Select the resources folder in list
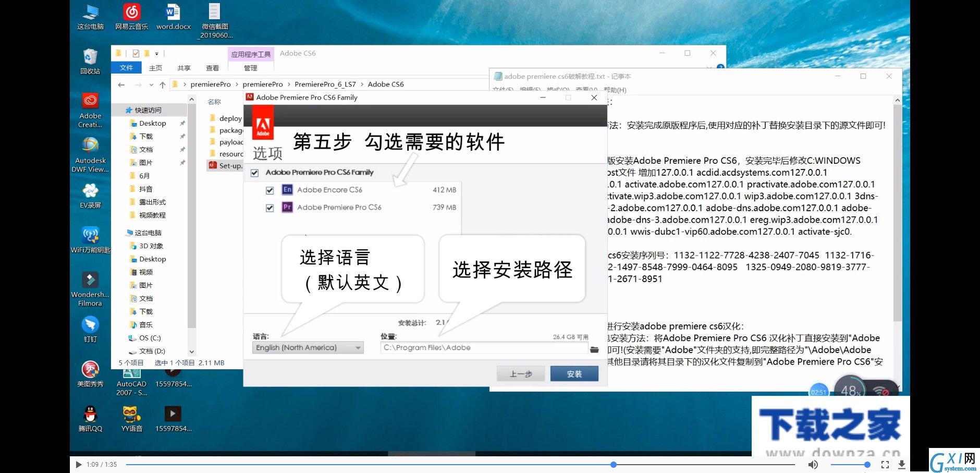The height and width of the screenshot is (473, 980). 225,154
